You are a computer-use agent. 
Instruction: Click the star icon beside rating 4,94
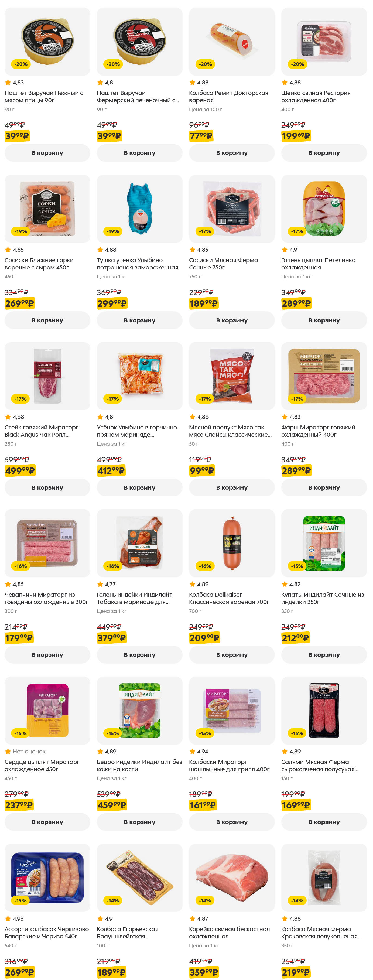point(192,751)
